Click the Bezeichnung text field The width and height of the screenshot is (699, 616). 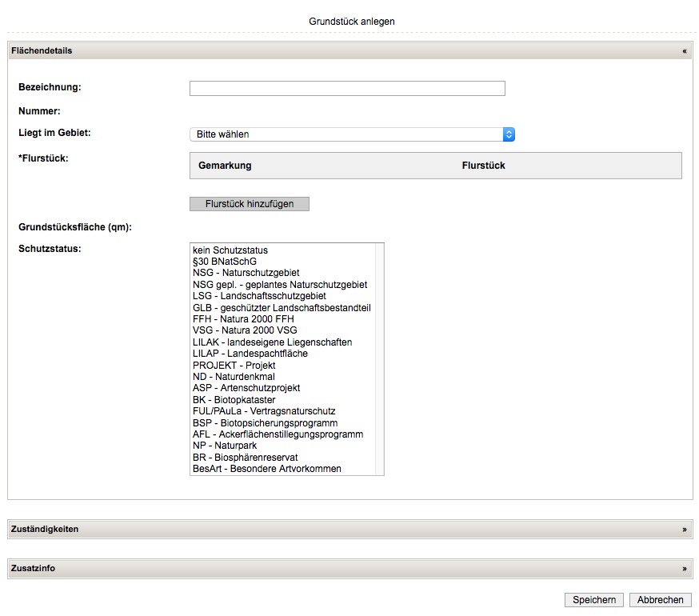[347, 89]
